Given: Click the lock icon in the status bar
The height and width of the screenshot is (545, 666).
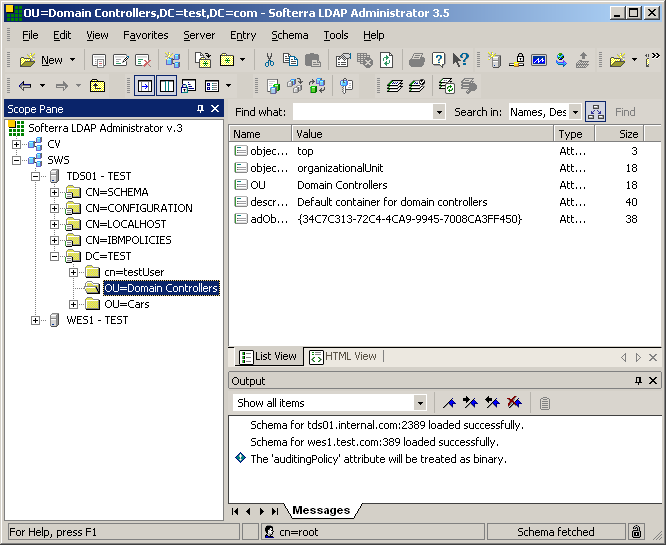Looking at the screenshot, I should (x=636, y=532).
